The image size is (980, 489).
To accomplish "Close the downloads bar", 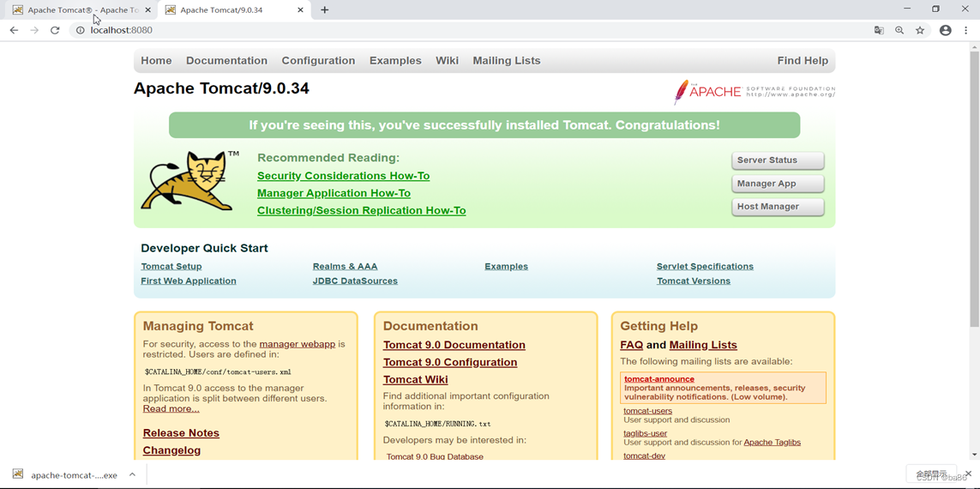I will pyautogui.click(x=968, y=474).
